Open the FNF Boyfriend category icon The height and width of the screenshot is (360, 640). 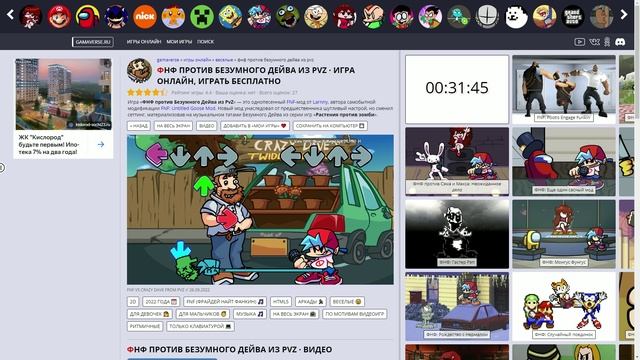point(259,17)
